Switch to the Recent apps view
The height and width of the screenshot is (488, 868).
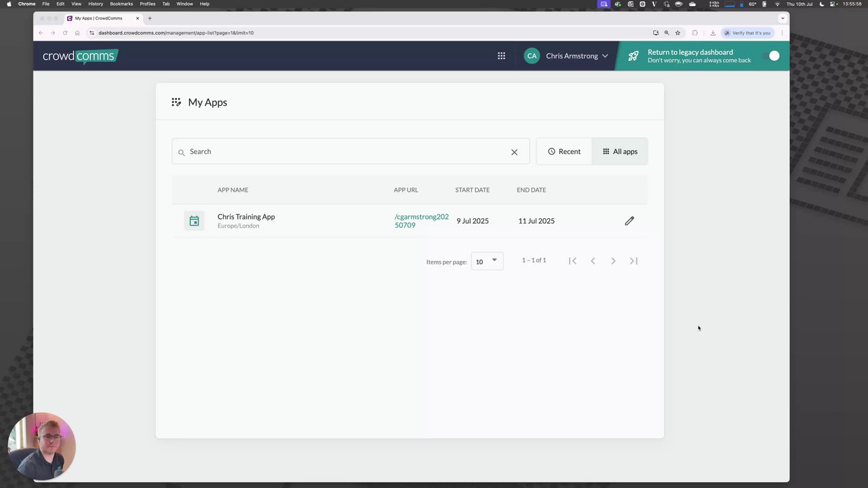(564, 151)
